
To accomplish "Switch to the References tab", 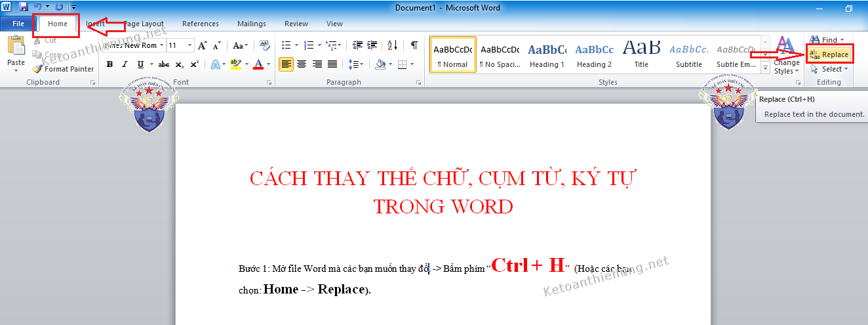I will pos(201,24).
